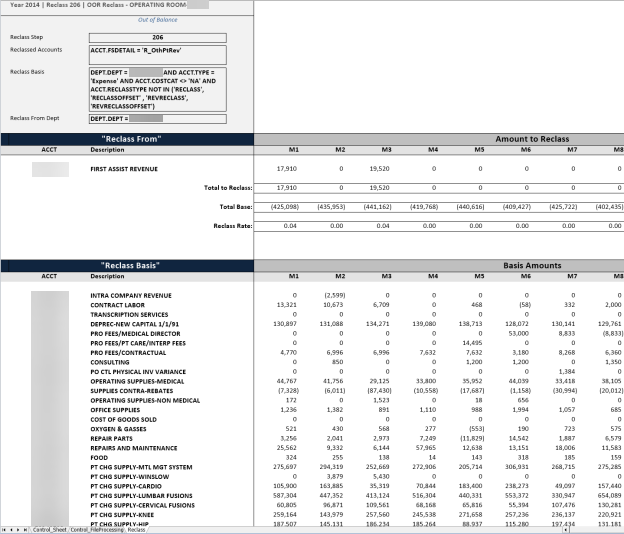Click ACCT column header in Reclass From section
Image resolution: width=624 pixels, height=534 pixels.
point(49,150)
